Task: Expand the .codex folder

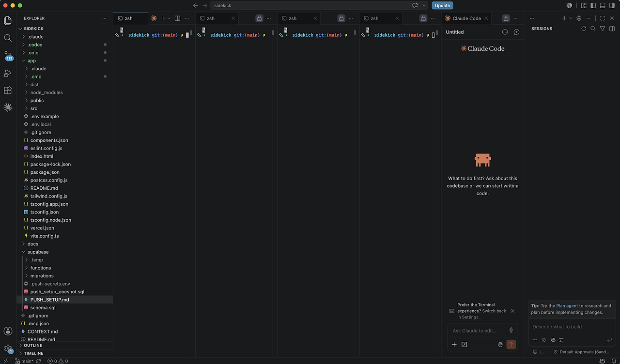Action: 65,45
